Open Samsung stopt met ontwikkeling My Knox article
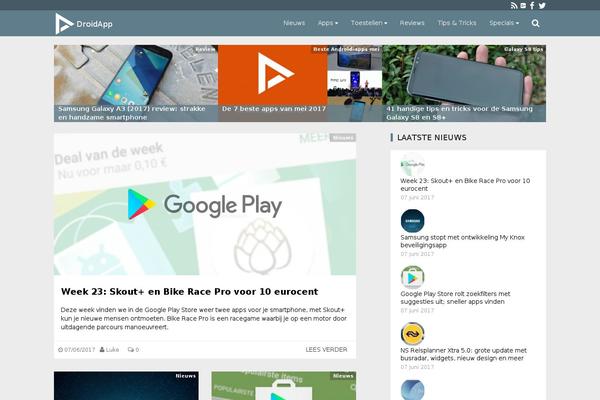 [x=462, y=241]
